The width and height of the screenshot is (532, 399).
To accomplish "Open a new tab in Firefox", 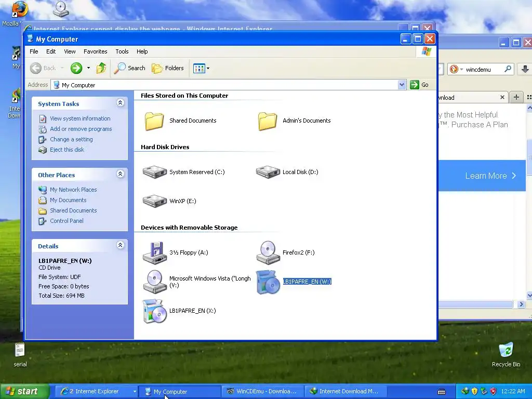I will tap(516, 97).
